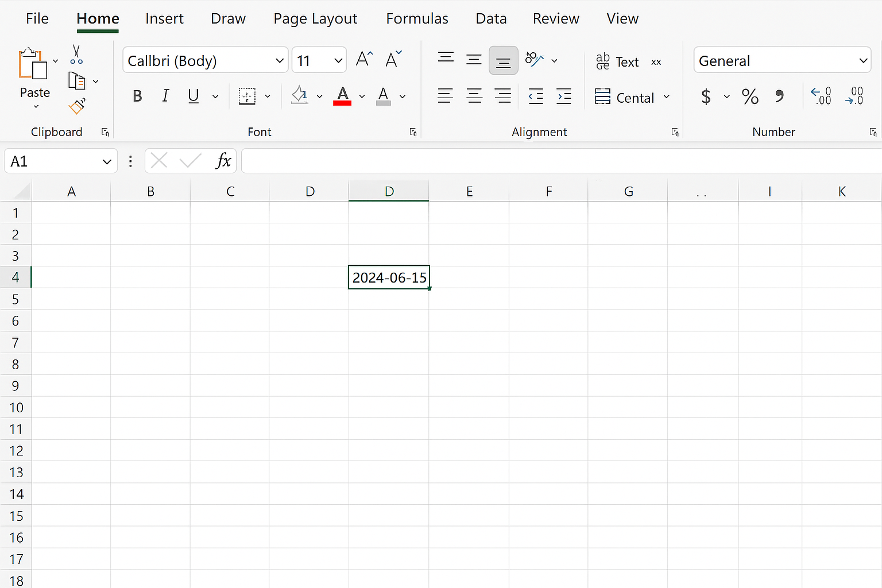Switch to the Review tab
Viewport: 882px width, 588px height.
click(x=556, y=18)
